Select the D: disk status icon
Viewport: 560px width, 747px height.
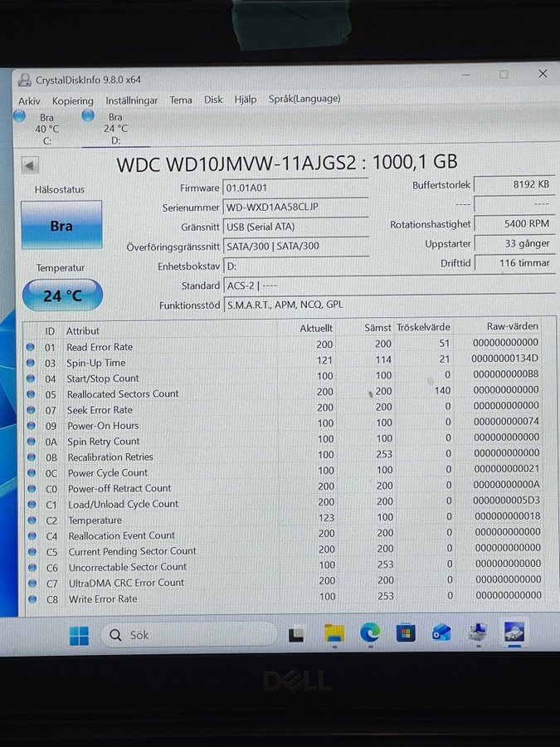[x=88, y=116]
